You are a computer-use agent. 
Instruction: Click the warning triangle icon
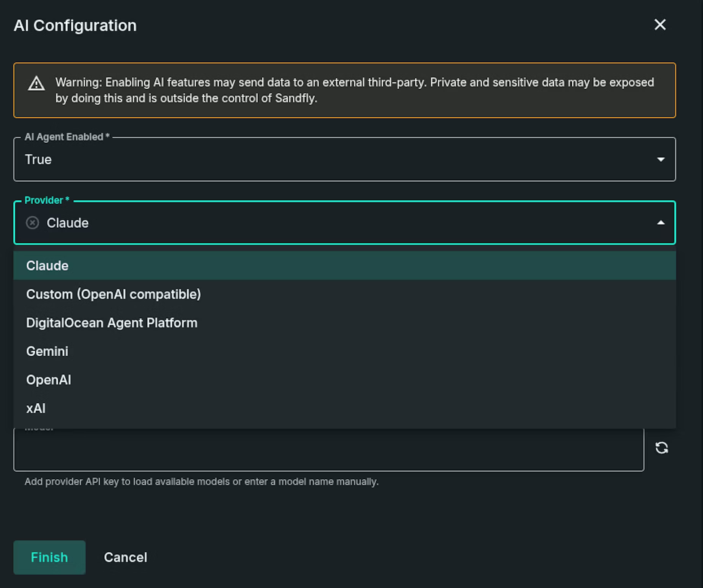click(36, 84)
